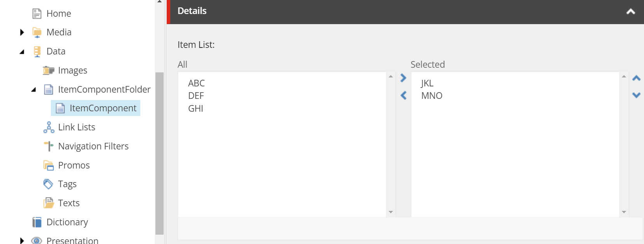This screenshot has height=244, width=644.
Task: Collapse the Details section chevron
Action: point(631,12)
